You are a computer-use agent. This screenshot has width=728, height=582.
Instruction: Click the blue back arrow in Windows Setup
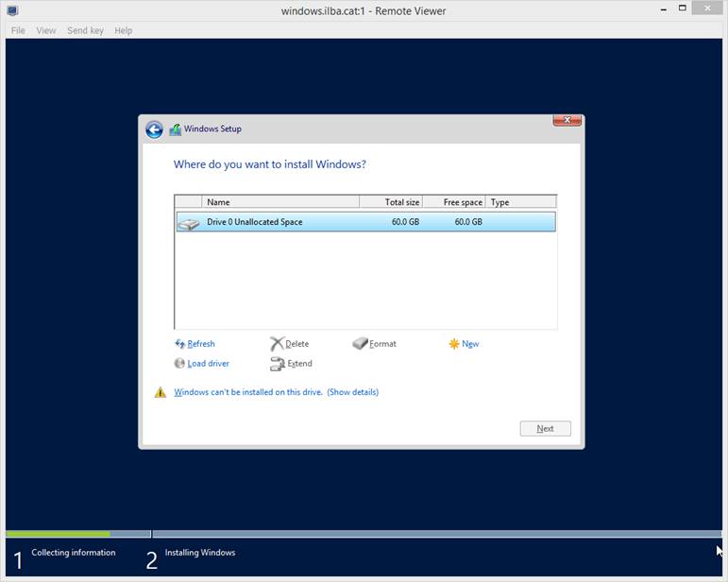coord(154,129)
